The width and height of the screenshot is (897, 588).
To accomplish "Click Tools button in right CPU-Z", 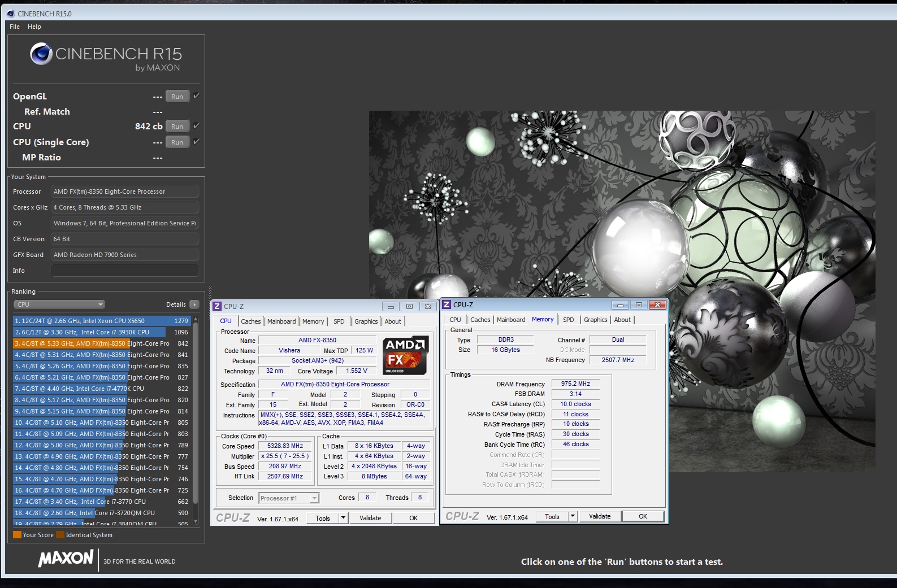I will [552, 516].
